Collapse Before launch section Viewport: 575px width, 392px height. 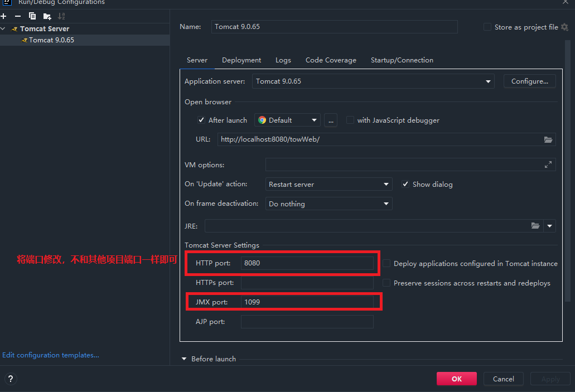(184, 359)
